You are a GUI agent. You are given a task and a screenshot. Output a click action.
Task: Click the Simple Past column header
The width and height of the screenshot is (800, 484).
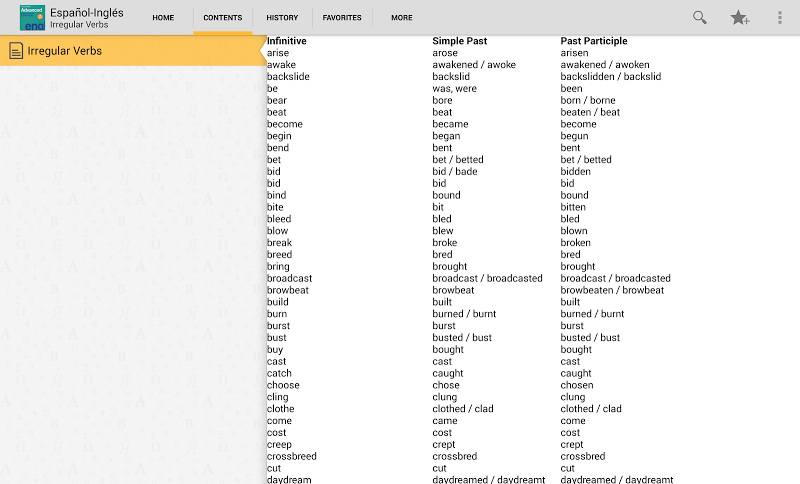[x=460, y=41]
